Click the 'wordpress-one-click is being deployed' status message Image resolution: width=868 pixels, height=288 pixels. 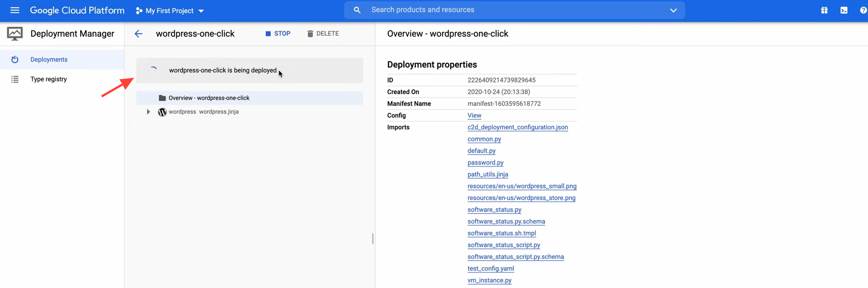(x=223, y=70)
